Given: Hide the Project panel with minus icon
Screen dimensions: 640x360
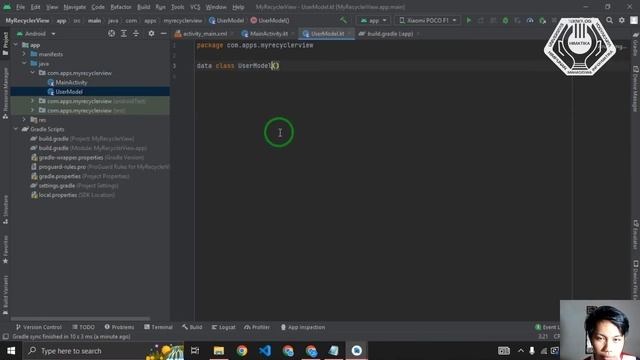Looking at the screenshot, I should click(x=163, y=33).
